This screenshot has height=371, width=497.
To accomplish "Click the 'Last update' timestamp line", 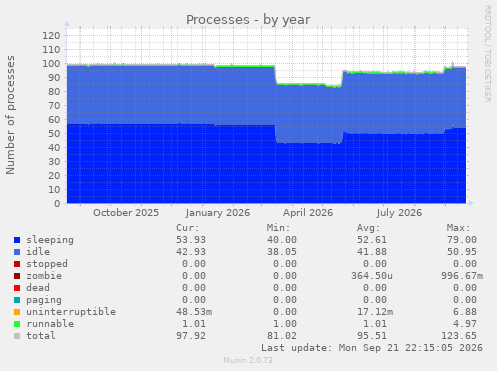I will point(372,348).
